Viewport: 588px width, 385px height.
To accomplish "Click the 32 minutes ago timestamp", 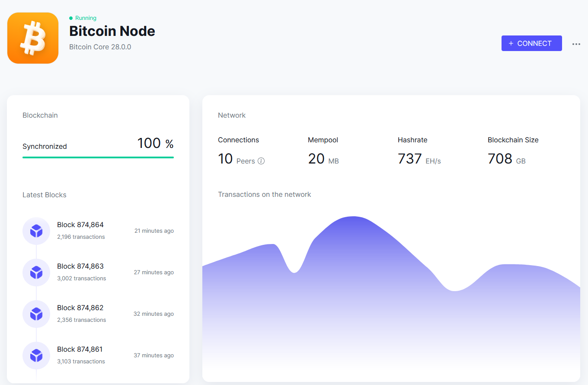I will (x=153, y=314).
